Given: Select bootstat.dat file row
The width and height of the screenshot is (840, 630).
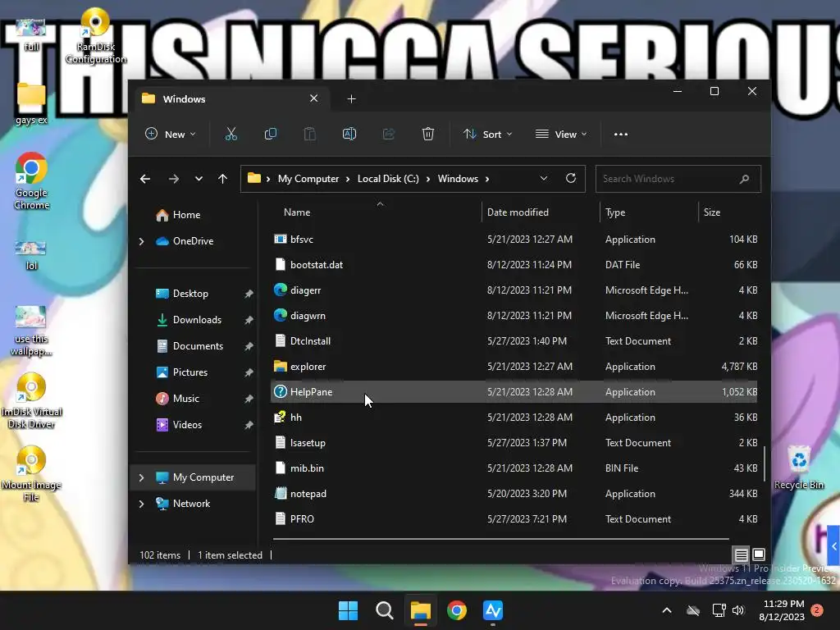Looking at the screenshot, I should 514,265.
